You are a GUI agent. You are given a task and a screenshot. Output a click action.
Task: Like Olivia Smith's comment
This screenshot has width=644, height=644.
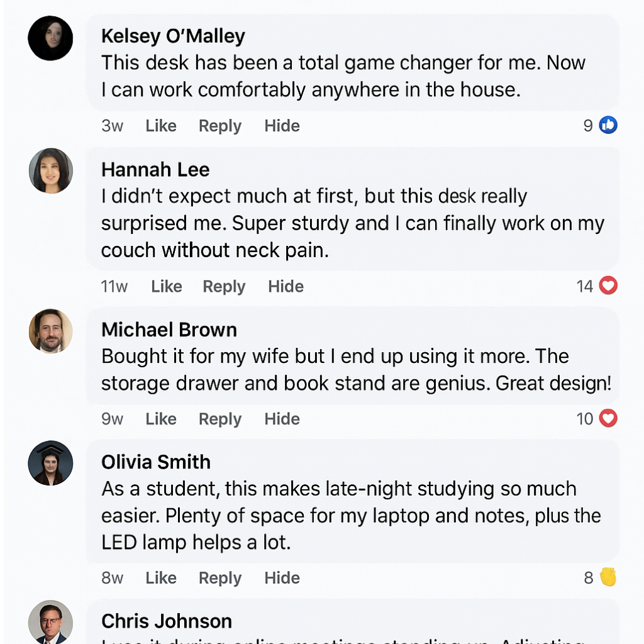click(161, 578)
